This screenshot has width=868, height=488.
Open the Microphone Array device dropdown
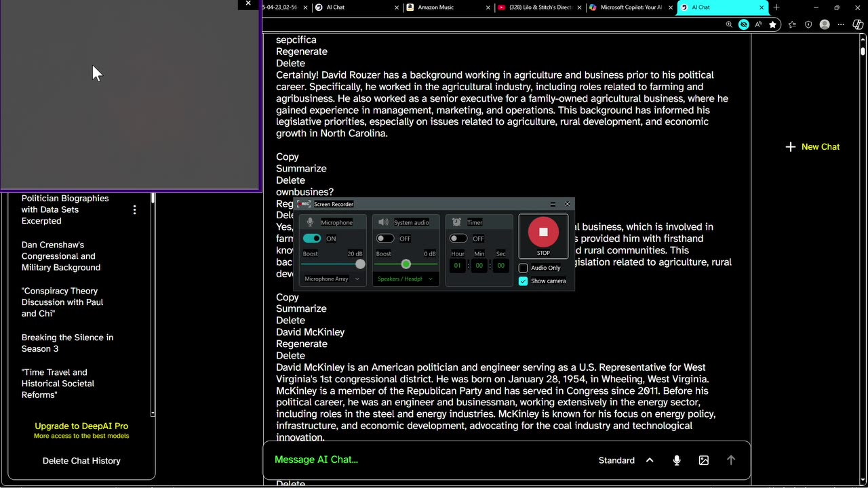point(332,279)
